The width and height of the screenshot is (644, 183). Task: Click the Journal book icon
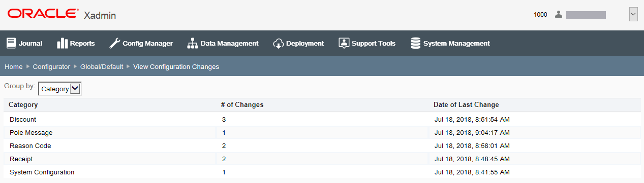[x=11, y=43]
